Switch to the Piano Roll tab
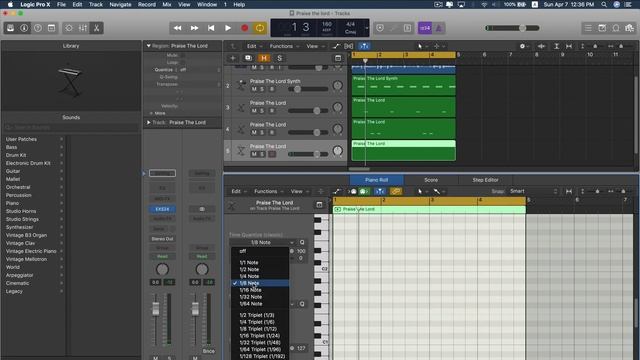Screen dimensions: 640x360 pyautogui.click(x=376, y=180)
